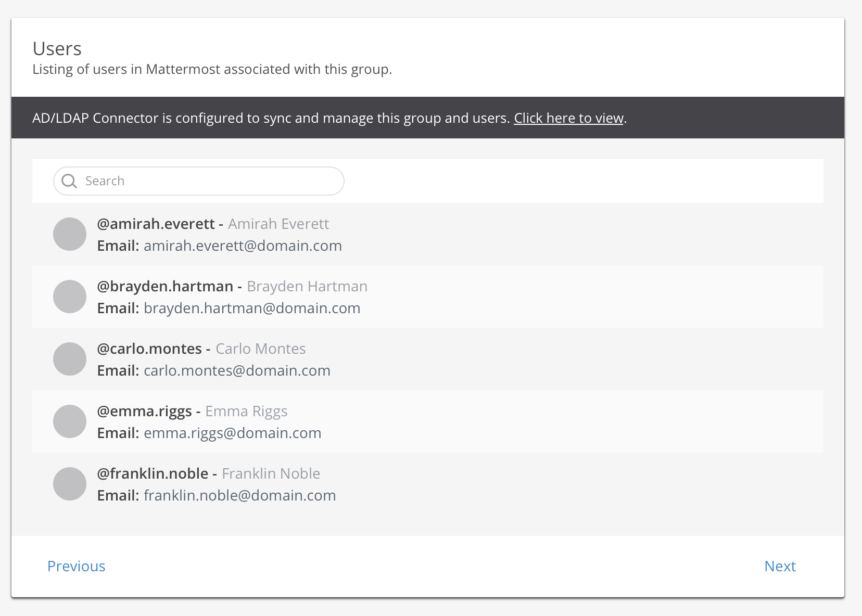This screenshot has width=862, height=616.
Task: Click Amirah Everett's avatar placeholder
Action: (x=70, y=234)
